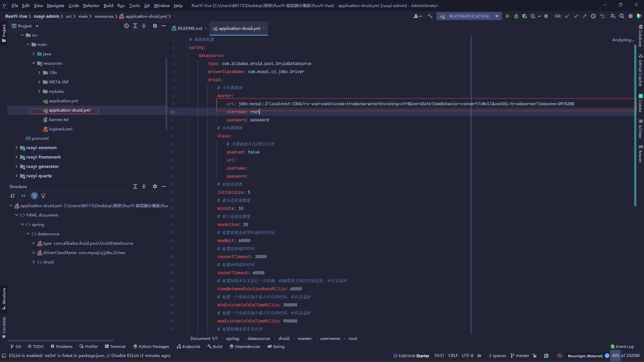Image resolution: width=644 pixels, height=362 pixels.
Task: Run RUOYIAPPLICATION with the green play button
Action: [507, 16]
